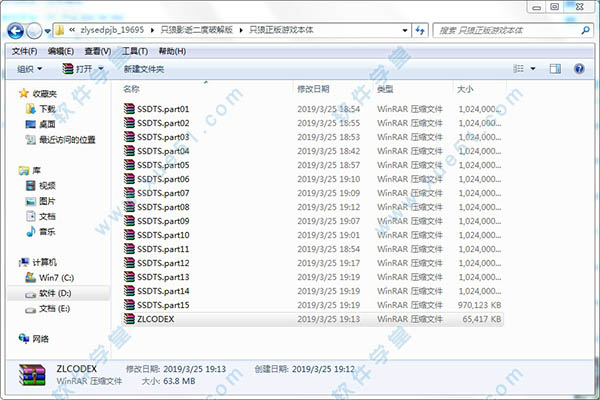Click the WinRAR icon of ZLCODEX
This screenshot has height=400, width=600.
pyautogui.click(x=130, y=318)
